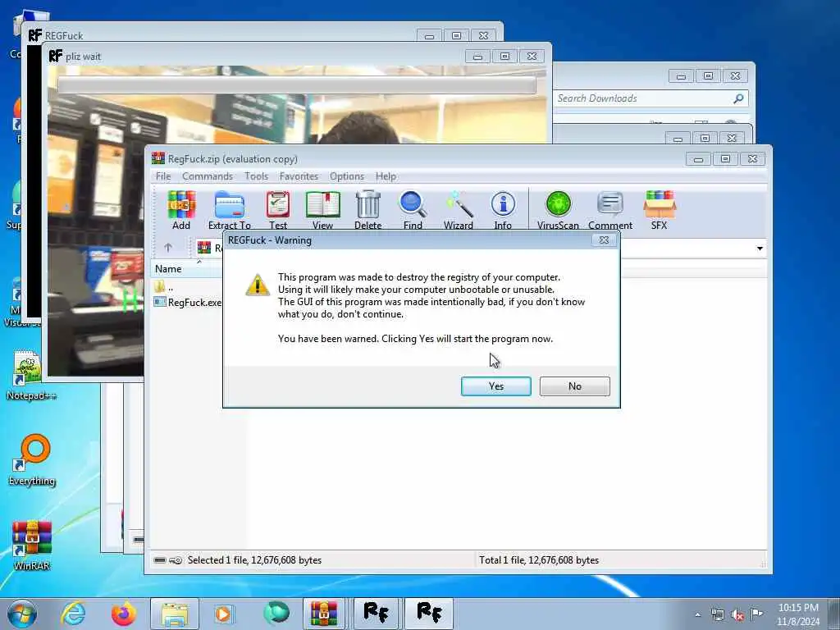Screen dimensions: 840x630
Task: Click the muted volume tray icon
Action: [737, 615]
